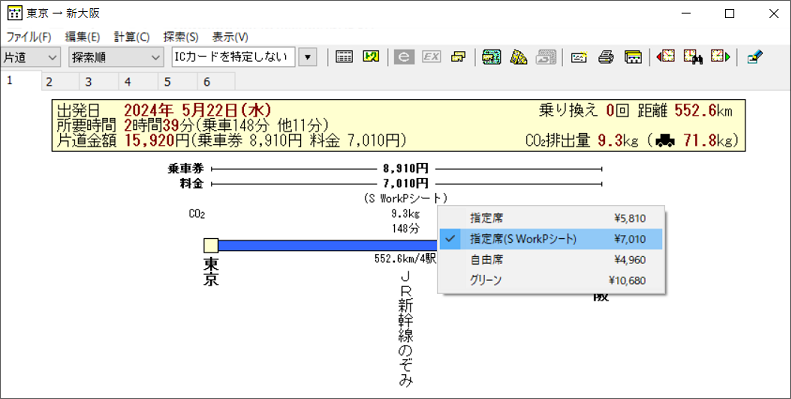Open the 探索順 sort order dropdown
The image size is (791, 399).
click(x=116, y=58)
